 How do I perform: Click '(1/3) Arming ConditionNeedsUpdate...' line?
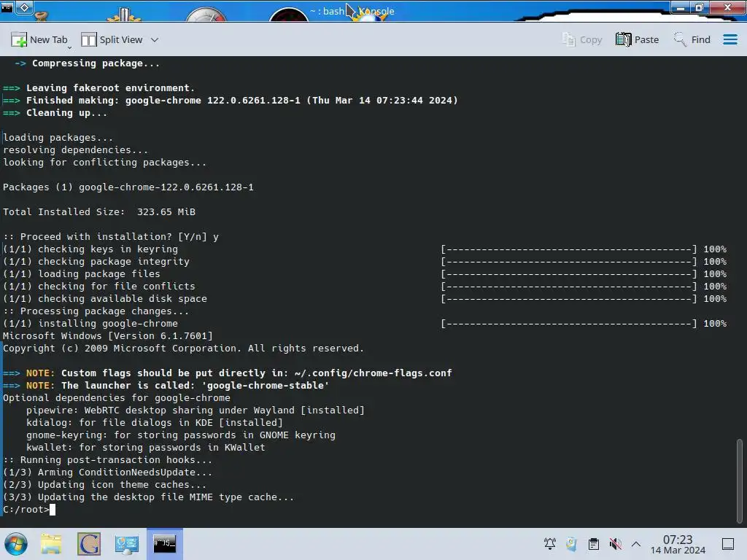pos(108,472)
